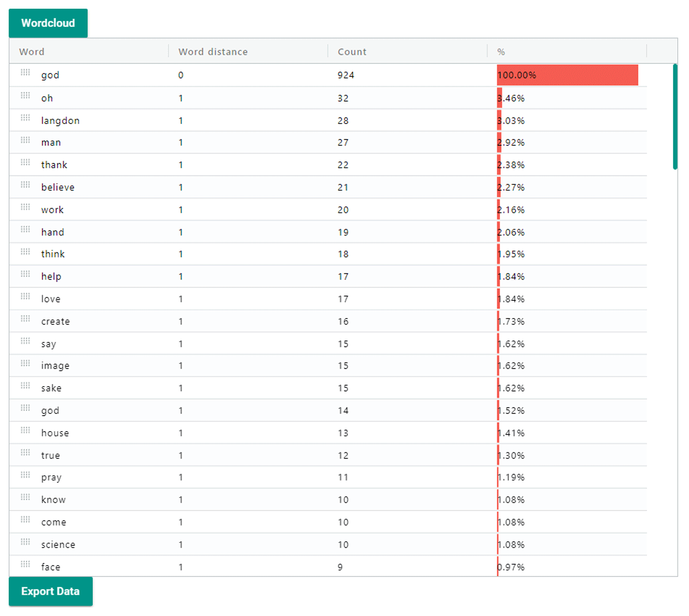Screen dimensions: 689x616
Task: Sort the table by the Word column
Action: (32, 52)
